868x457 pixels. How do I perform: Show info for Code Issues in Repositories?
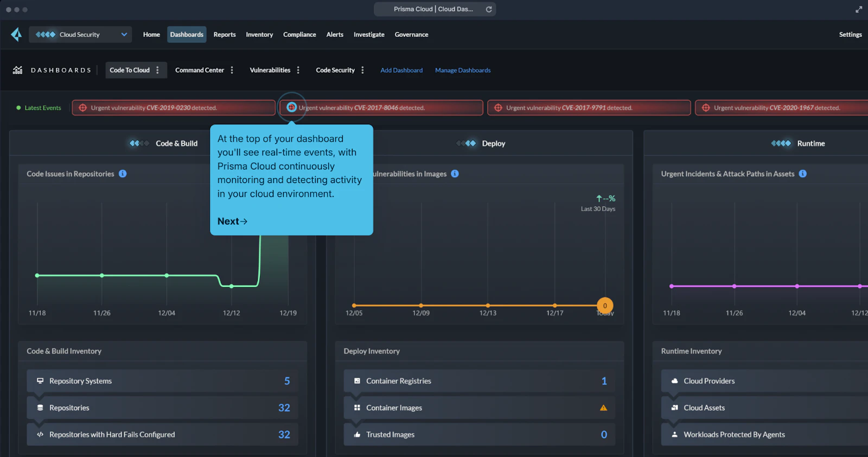coord(123,174)
